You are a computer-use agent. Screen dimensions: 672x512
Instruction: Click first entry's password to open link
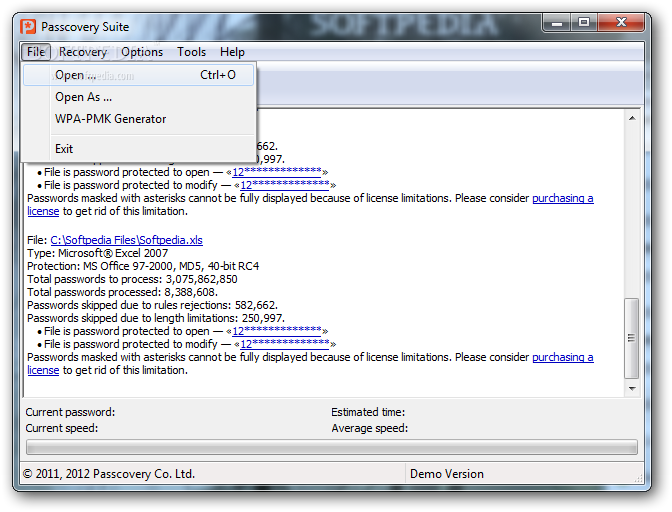(277, 172)
